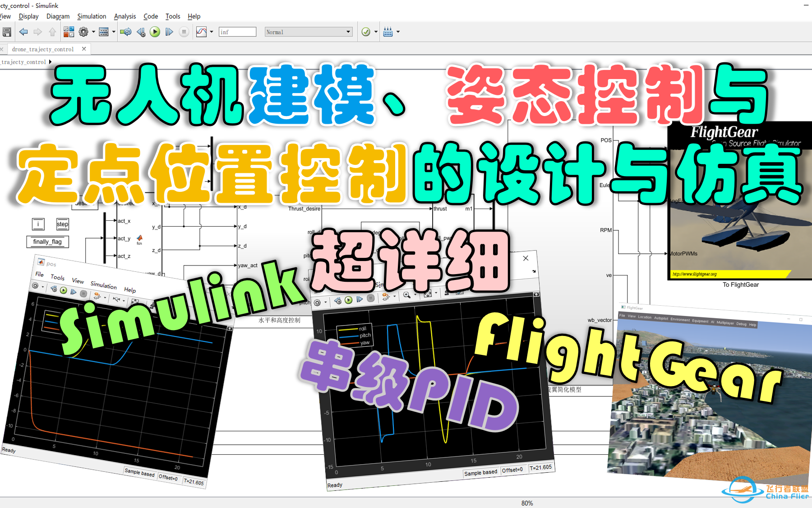Image resolution: width=812 pixels, height=508 pixels.
Task: Click Run button in pos scope
Action: tap(63, 290)
